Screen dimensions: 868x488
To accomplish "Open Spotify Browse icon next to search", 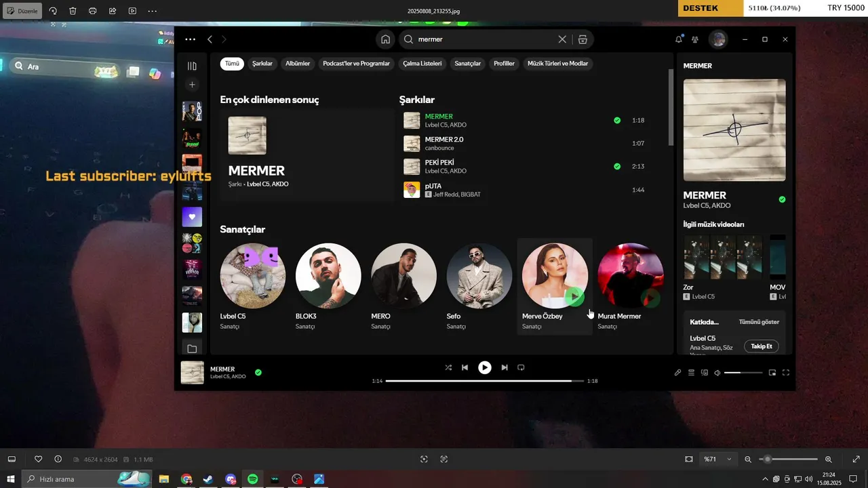I will [583, 39].
